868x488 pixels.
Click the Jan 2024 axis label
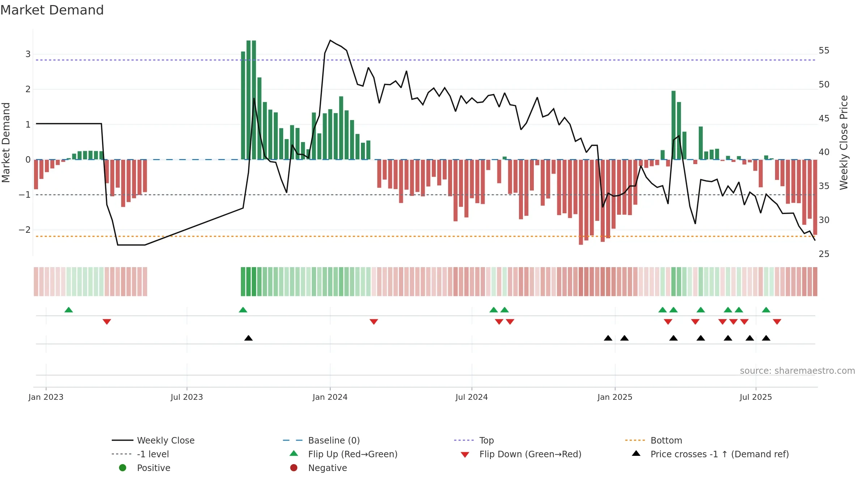coord(330,397)
